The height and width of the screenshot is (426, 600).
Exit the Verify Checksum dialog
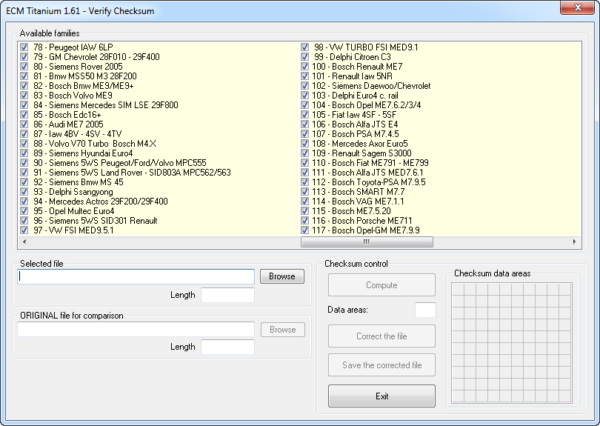(382, 396)
